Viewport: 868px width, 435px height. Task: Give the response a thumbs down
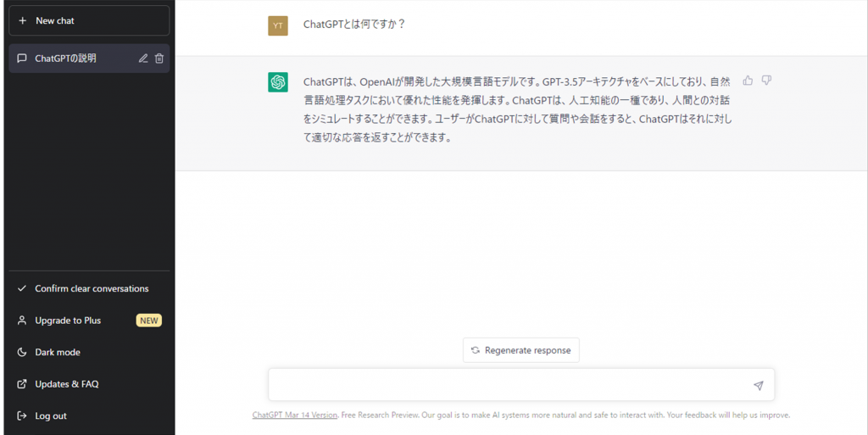pyautogui.click(x=766, y=81)
